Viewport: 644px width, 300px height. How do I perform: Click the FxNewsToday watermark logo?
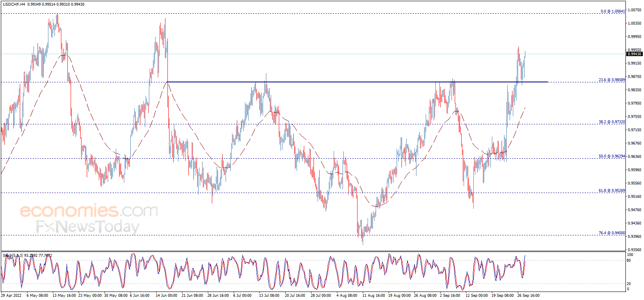(87, 227)
